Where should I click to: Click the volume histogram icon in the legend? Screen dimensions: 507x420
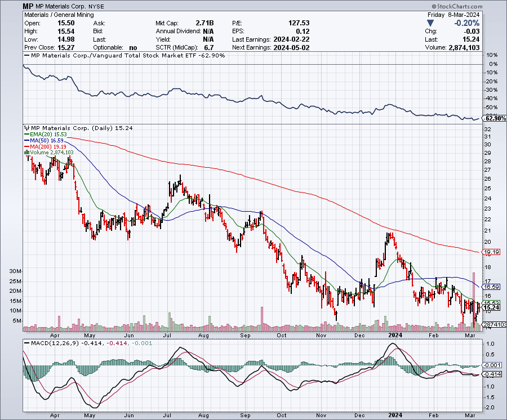(26, 151)
